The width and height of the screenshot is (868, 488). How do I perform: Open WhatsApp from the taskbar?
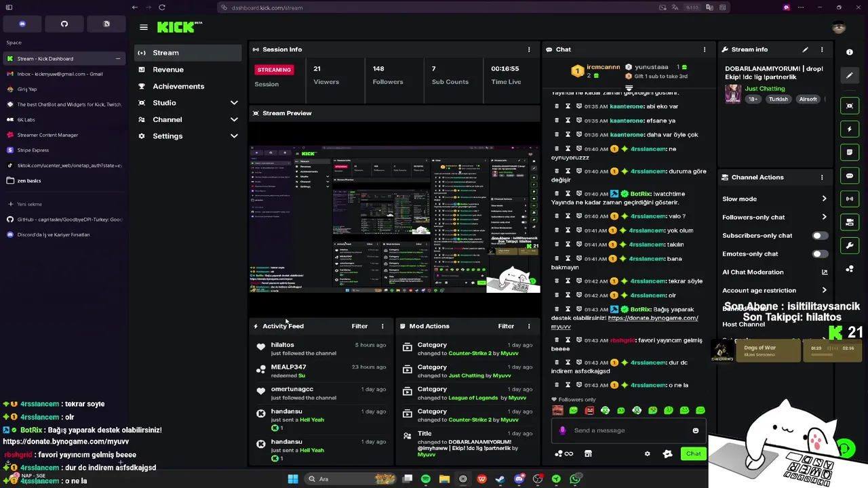575,479
